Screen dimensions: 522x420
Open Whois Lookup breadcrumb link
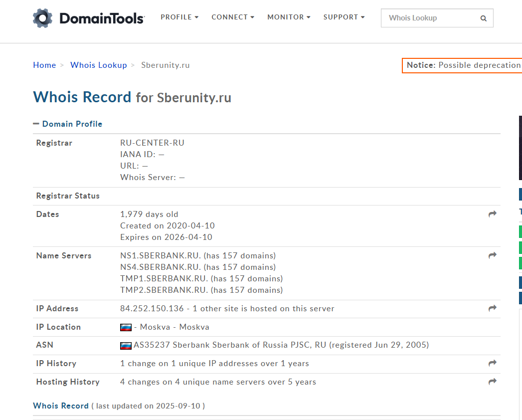pyautogui.click(x=99, y=65)
